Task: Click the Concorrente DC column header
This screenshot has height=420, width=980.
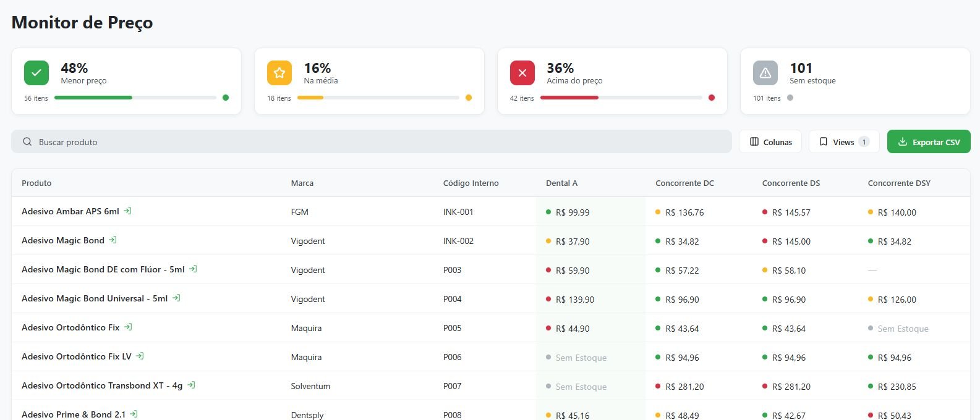Action: tap(684, 183)
